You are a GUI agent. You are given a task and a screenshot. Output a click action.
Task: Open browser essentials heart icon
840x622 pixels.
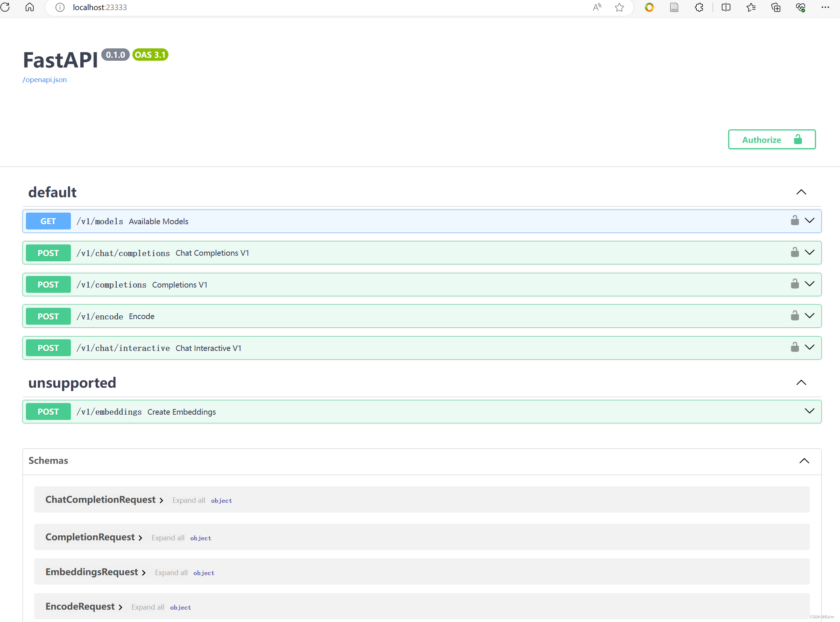pyautogui.click(x=801, y=7)
